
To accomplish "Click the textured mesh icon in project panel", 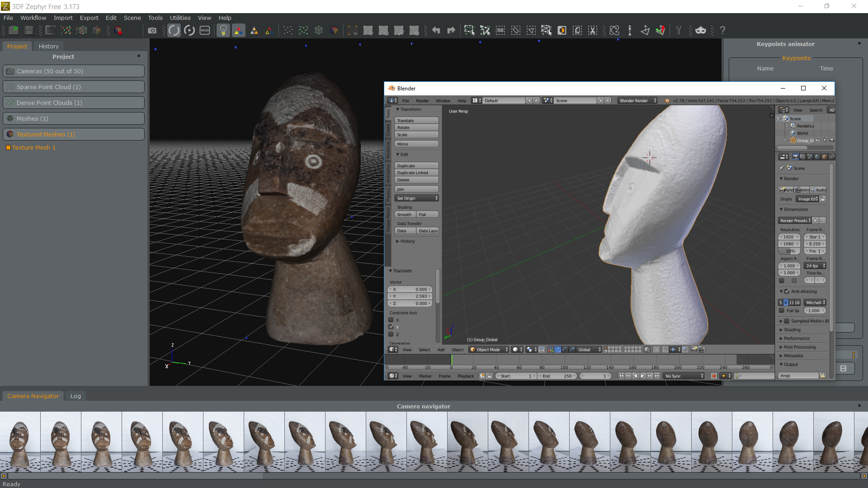I will (x=9, y=134).
